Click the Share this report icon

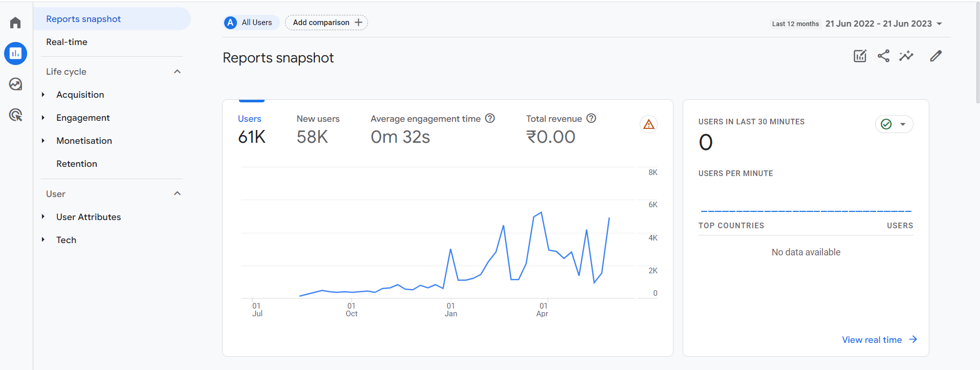(883, 56)
